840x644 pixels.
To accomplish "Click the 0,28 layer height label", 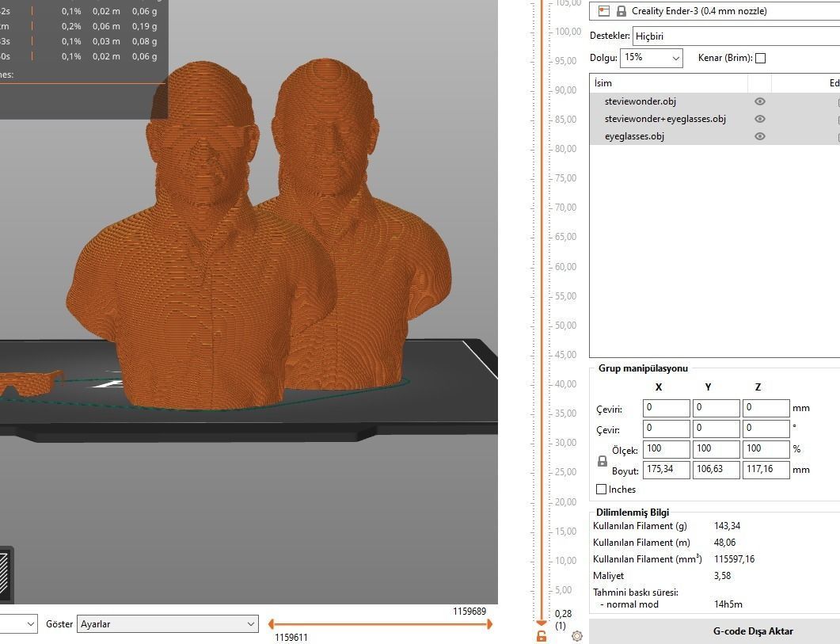I will coord(563,614).
